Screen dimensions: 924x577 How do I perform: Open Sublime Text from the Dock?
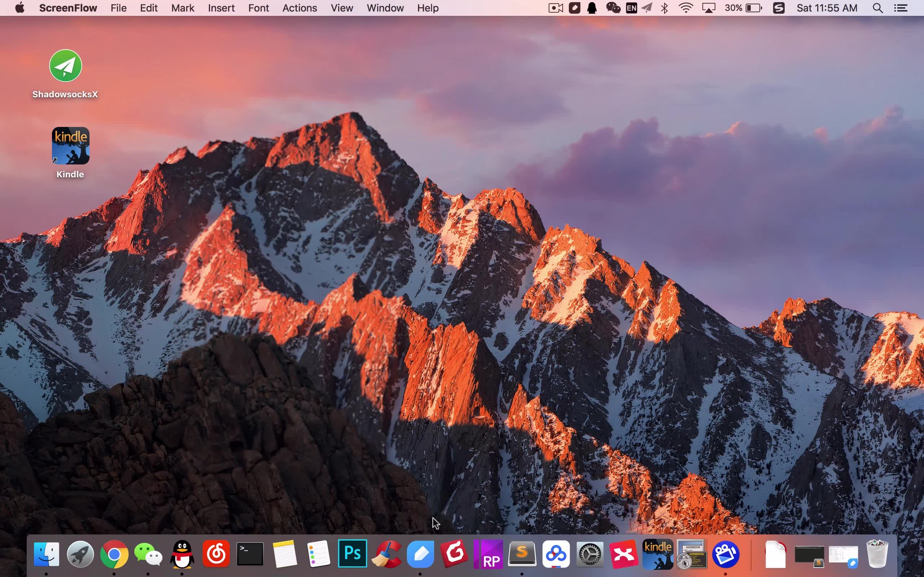[x=522, y=554]
